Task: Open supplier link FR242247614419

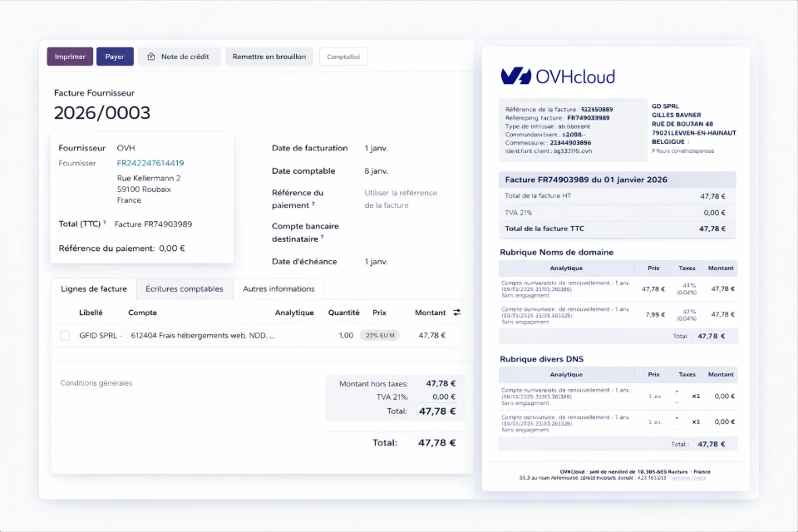Action: [150, 163]
